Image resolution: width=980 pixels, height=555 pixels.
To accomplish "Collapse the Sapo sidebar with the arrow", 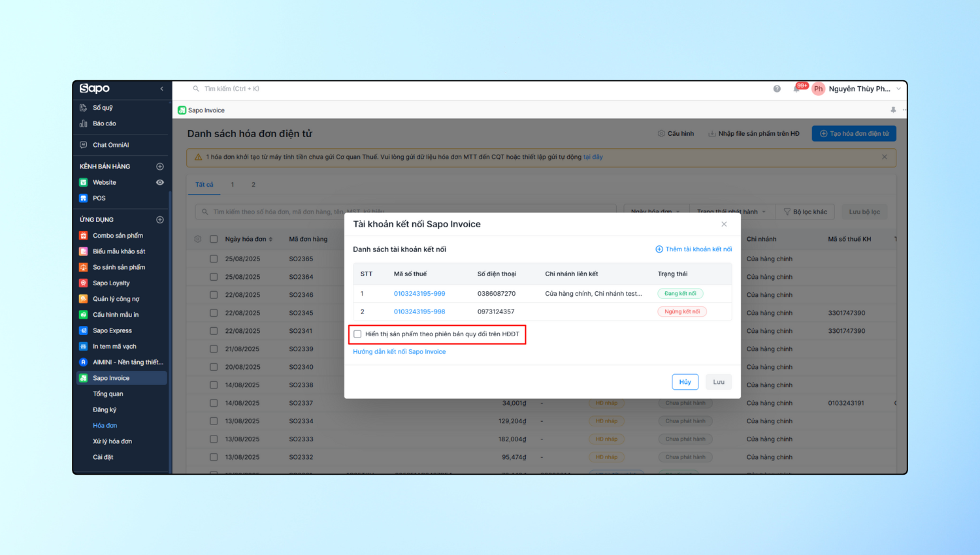I will pos(162,89).
